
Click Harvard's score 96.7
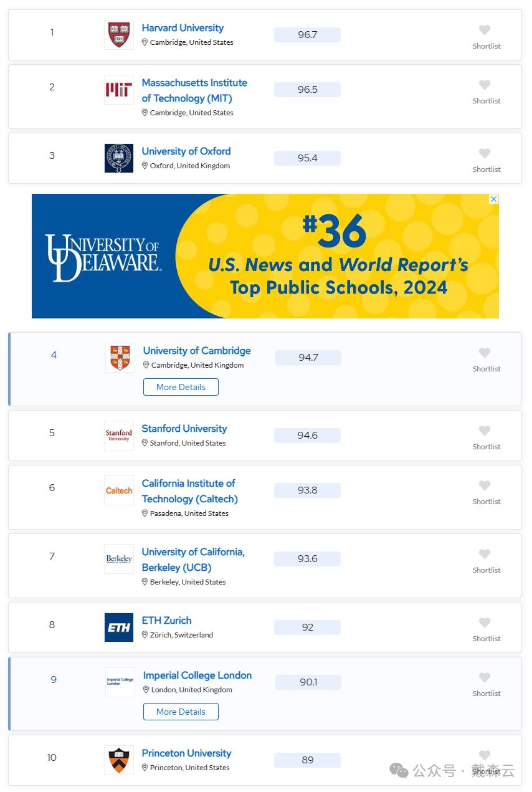(307, 35)
